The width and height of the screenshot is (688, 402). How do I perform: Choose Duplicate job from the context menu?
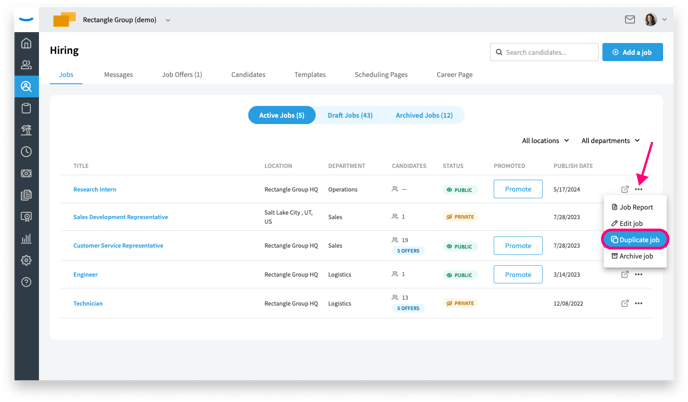tap(635, 240)
